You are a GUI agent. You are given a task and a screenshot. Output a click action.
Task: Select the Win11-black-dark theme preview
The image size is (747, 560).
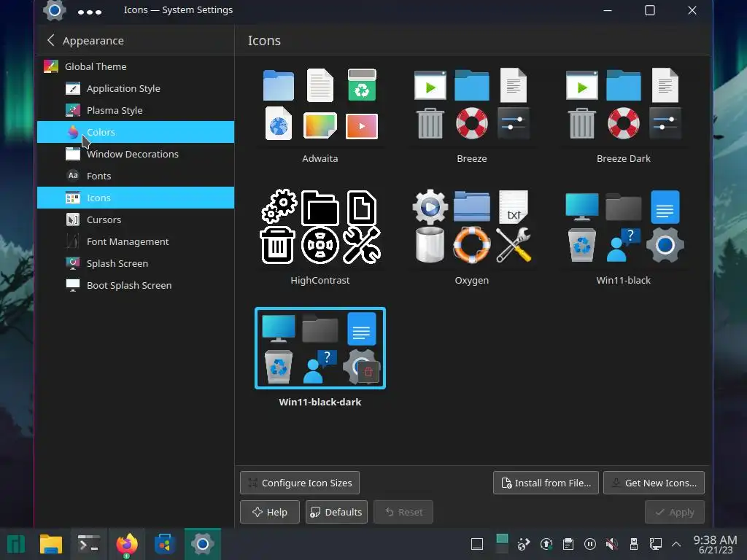click(320, 348)
